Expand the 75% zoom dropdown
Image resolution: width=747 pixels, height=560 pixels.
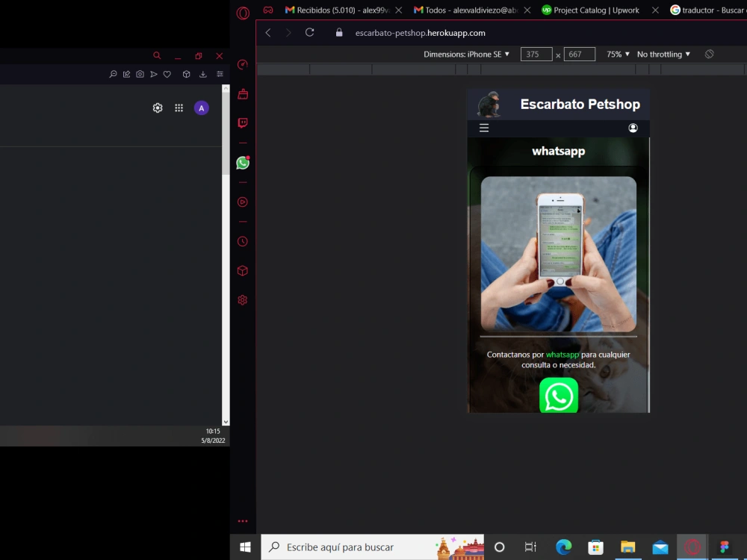[x=618, y=55]
